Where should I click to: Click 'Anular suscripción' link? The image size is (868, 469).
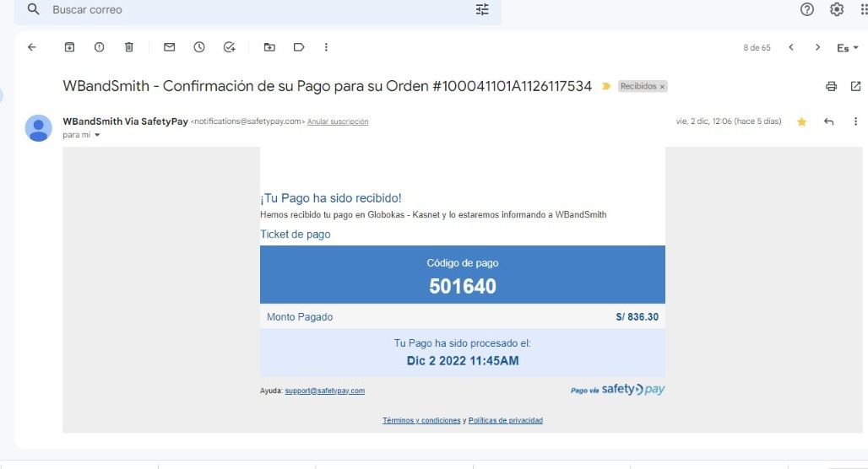[x=338, y=121]
